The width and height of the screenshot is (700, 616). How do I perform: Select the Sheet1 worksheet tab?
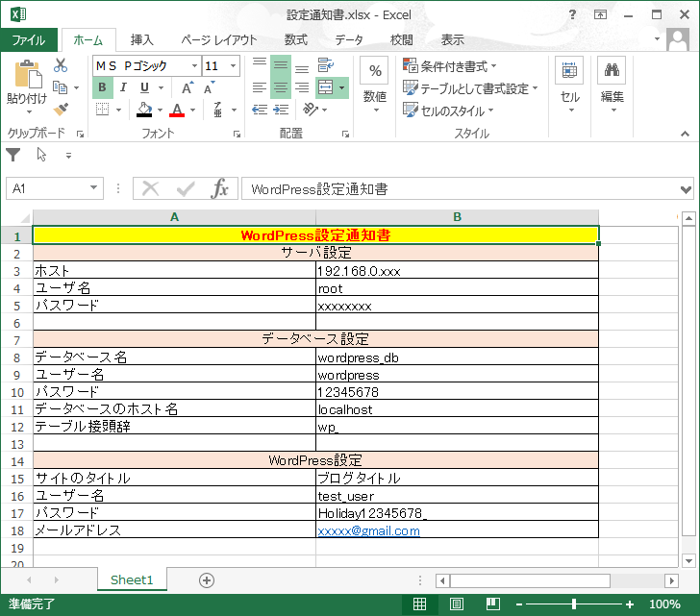point(132,579)
